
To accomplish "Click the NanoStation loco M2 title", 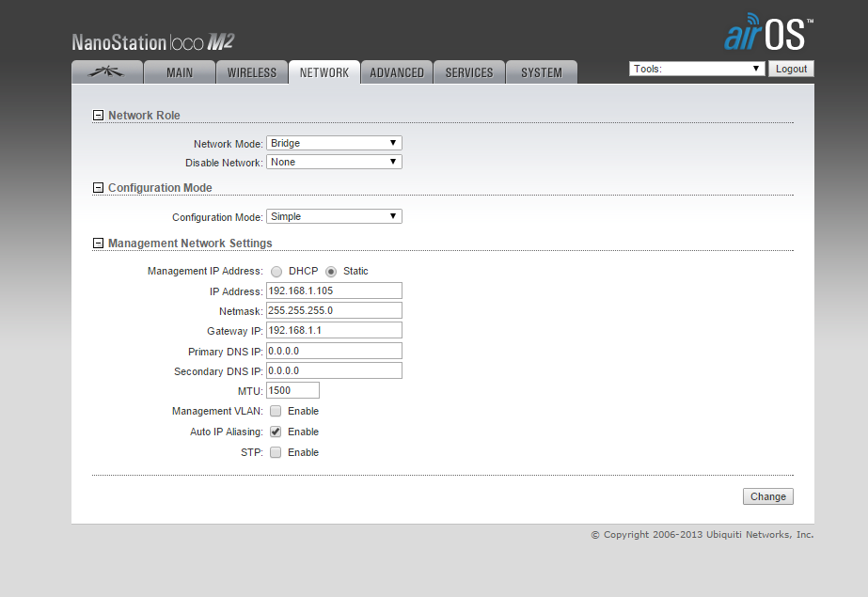I will tap(153, 42).
